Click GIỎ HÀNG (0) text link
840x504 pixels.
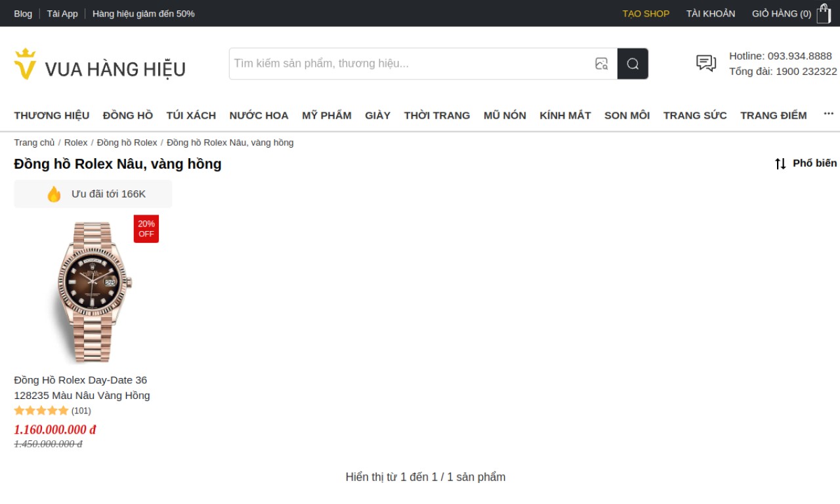(x=782, y=14)
